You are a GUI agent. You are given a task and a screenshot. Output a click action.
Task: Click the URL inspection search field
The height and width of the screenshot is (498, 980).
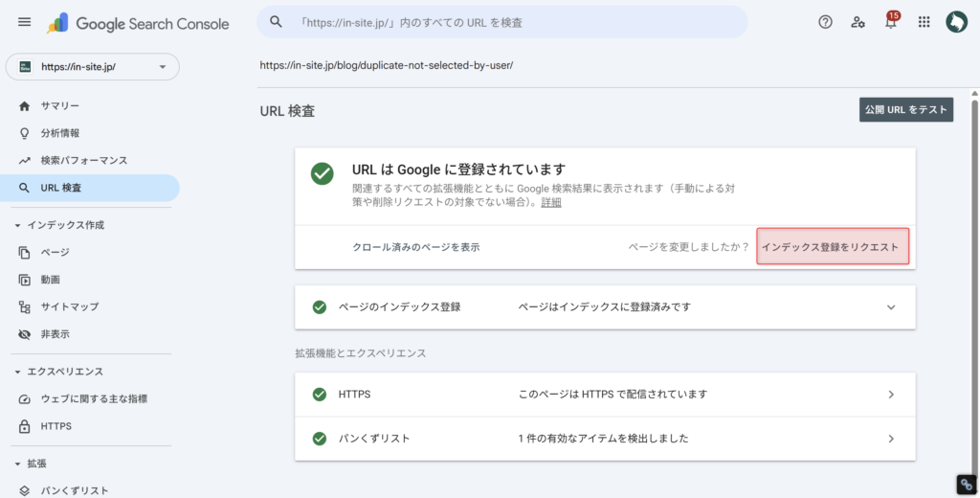click(501, 22)
